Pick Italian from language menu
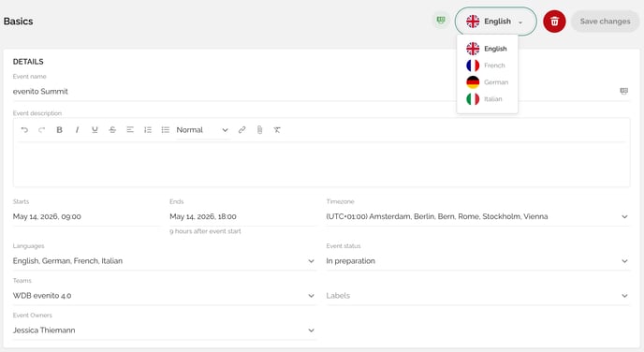644x352 pixels. coord(487,99)
